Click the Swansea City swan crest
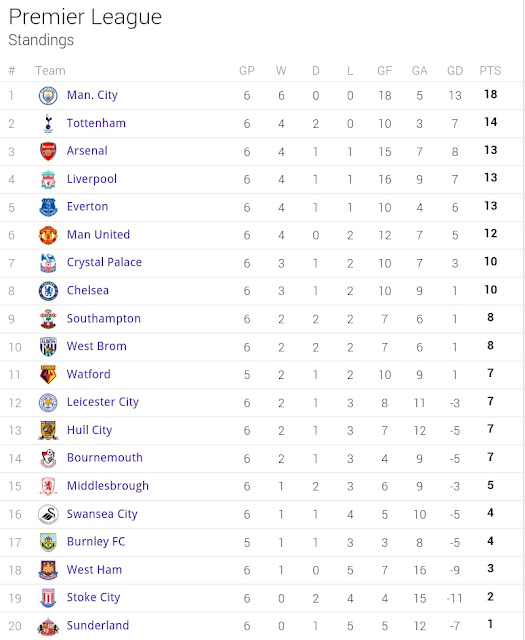525x640 pixels. tap(48, 514)
